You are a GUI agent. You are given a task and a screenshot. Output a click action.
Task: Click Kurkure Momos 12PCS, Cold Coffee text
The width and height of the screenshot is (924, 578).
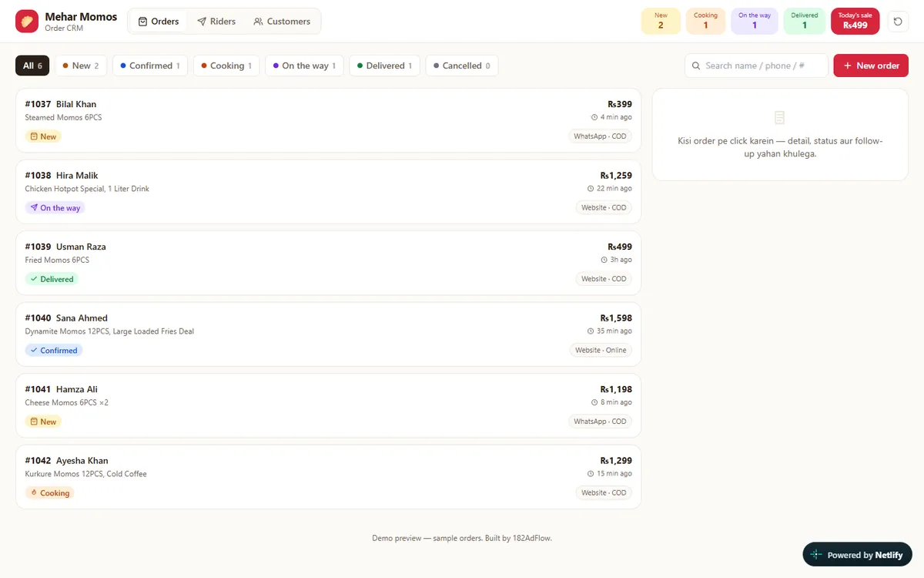point(85,474)
